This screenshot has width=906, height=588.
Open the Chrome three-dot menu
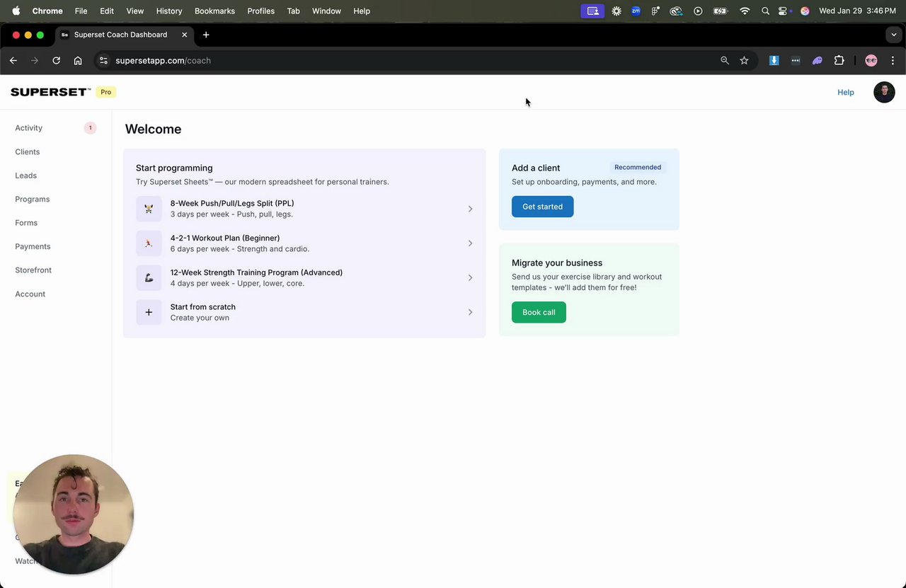[x=893, y=61]
